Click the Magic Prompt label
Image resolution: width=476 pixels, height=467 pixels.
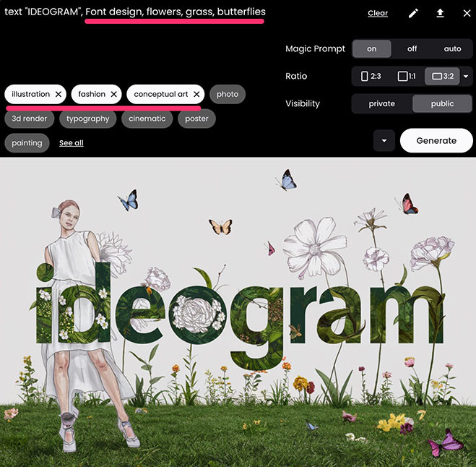click(x=315, y=48)
